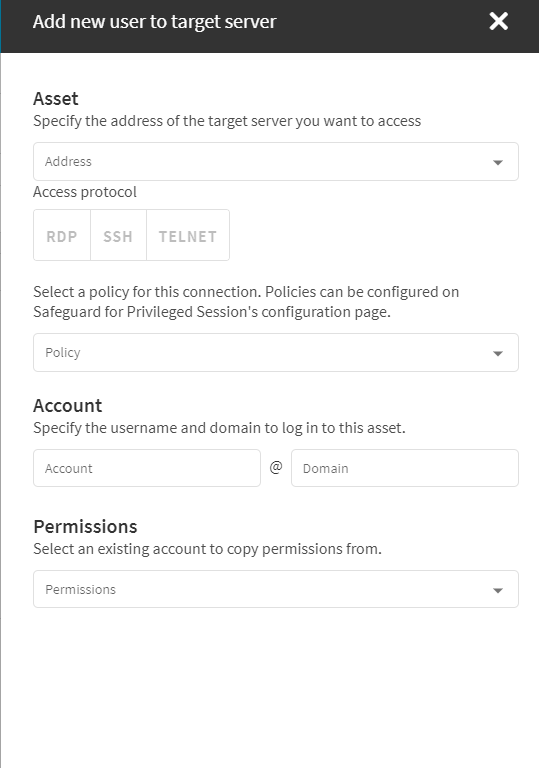This screenshot has width=539, height=768.
Task: Expand the Address dropdown arrow
Action: coord(498,162)
